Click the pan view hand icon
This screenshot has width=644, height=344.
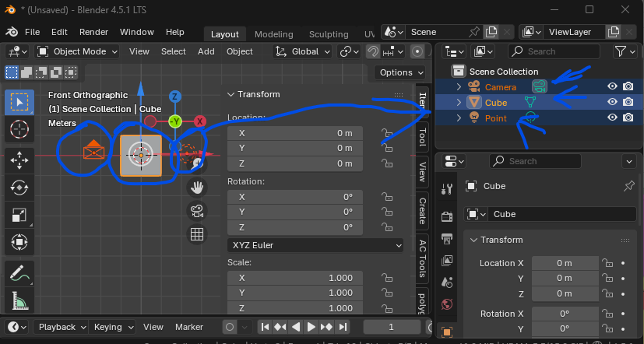197,187
